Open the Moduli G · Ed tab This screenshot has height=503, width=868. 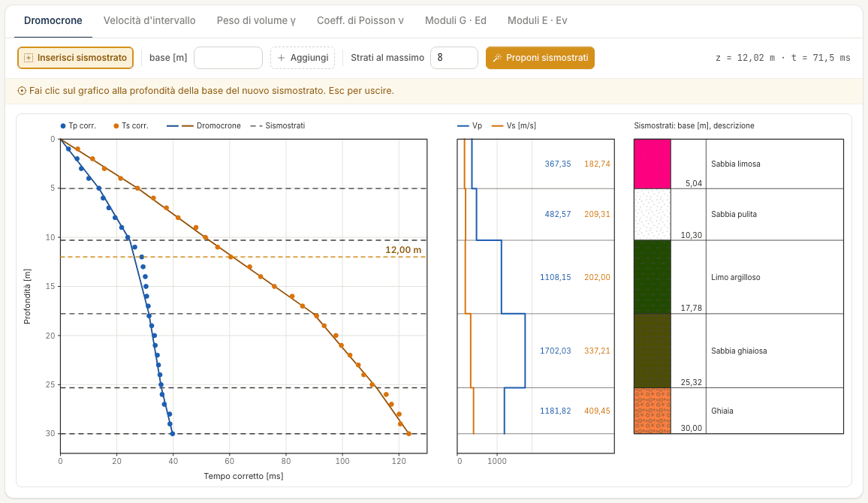pyautogui.click(x=456, y=21)
